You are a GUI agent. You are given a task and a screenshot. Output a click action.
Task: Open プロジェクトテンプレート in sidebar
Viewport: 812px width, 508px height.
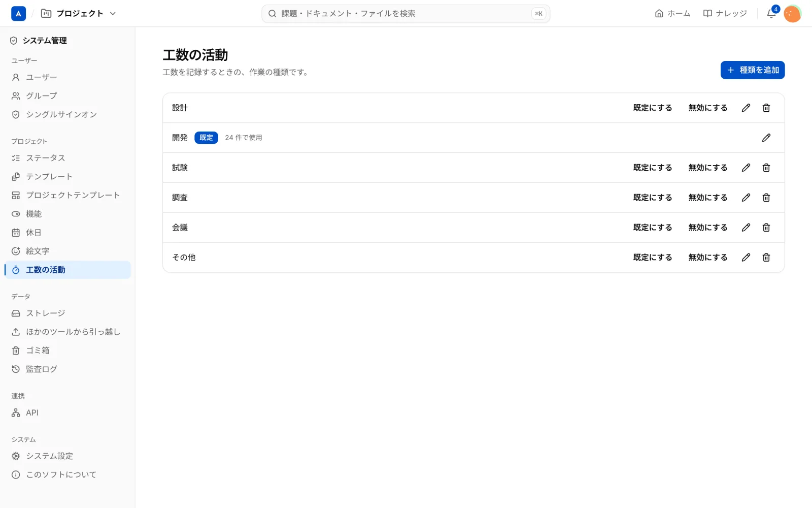click(67, 196)
